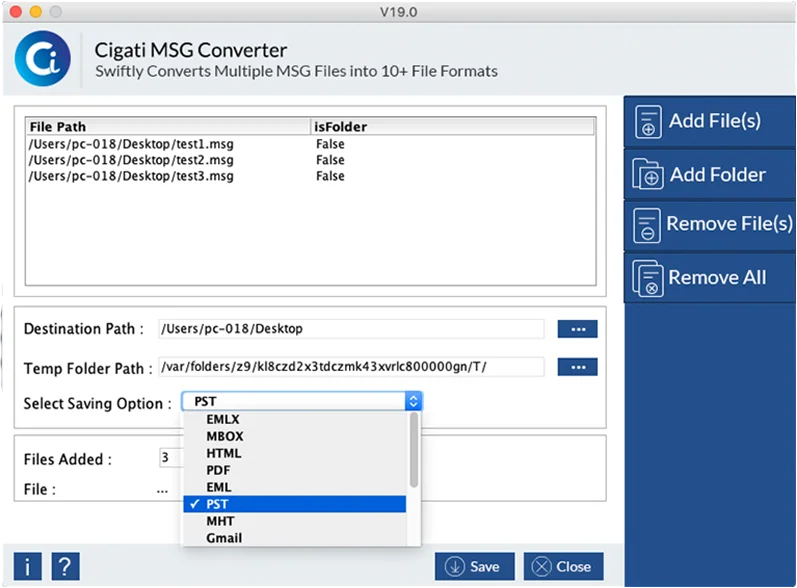
Task: Click the Remove All button
Action: coord(710,277)
